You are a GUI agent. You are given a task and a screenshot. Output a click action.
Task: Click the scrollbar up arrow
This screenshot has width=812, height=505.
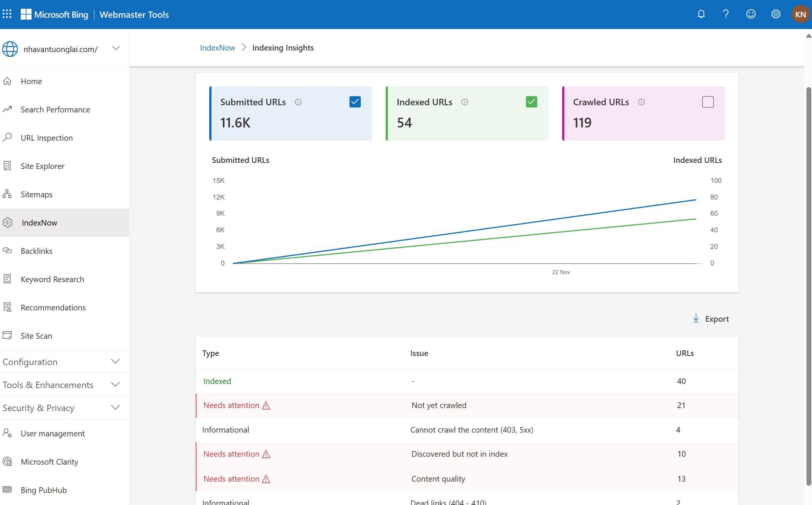point(809,36)
